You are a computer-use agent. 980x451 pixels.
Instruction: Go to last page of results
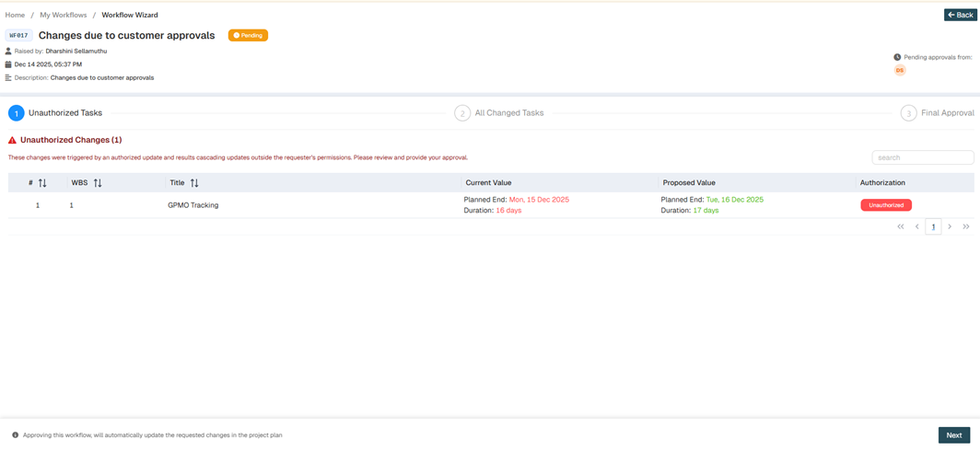click(966, 226)
